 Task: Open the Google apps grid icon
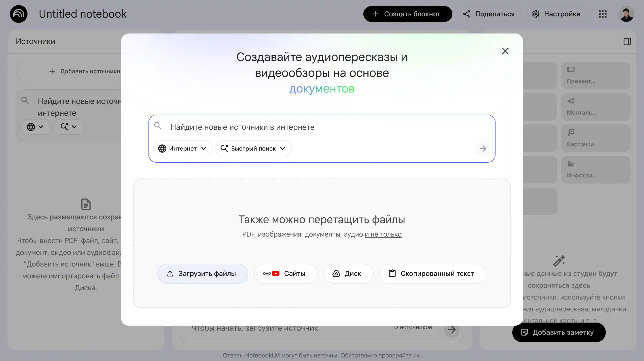click(x=603, y=14)
